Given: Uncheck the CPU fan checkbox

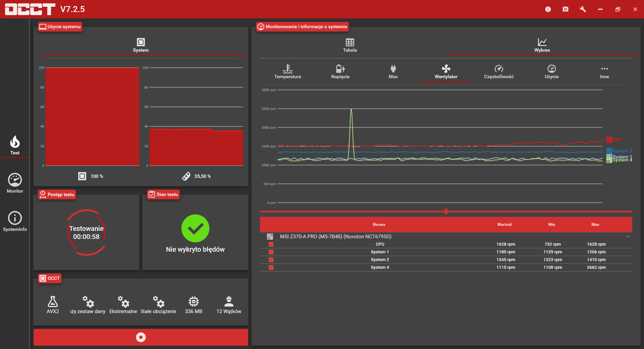Looking at the screenshot, I should 271,244.
